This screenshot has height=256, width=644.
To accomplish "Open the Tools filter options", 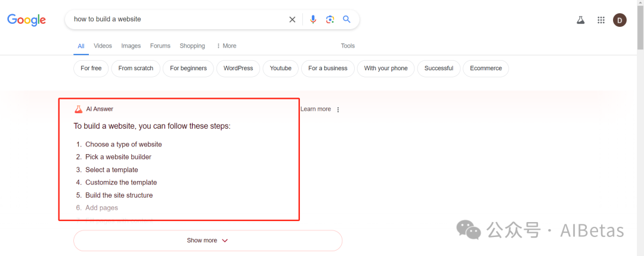I will tap(348, 46).
